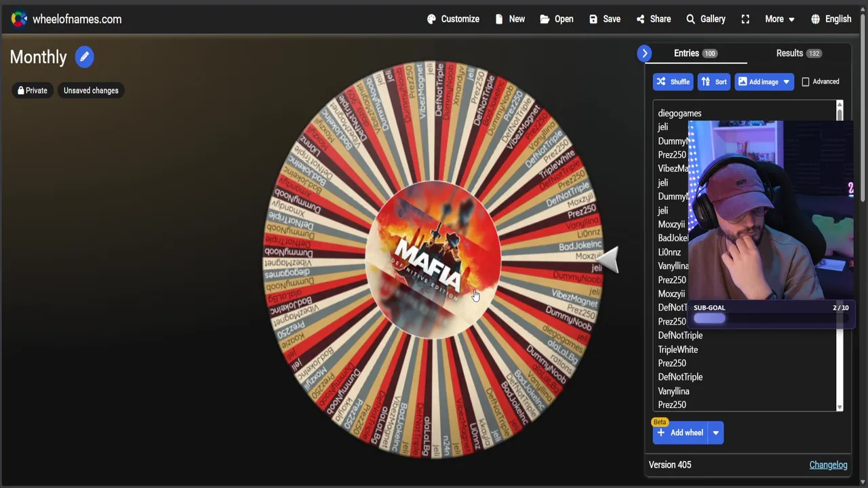Click the wheel pointer arrow

608,260
